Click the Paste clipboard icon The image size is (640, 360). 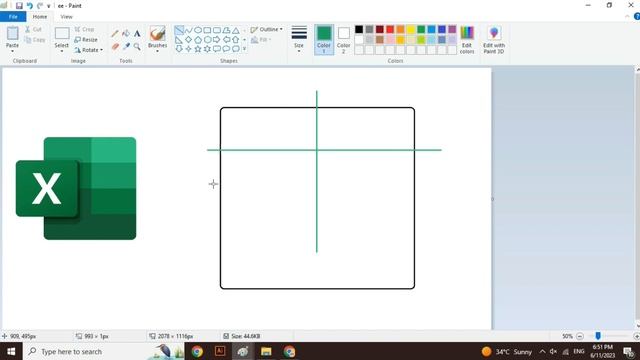12,33
